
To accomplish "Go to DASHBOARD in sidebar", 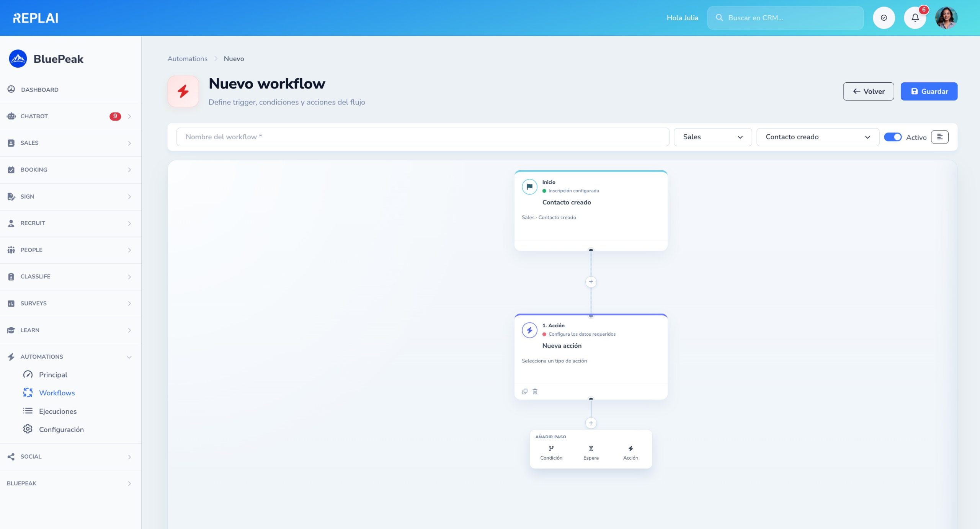I will [x=39, y=90].
